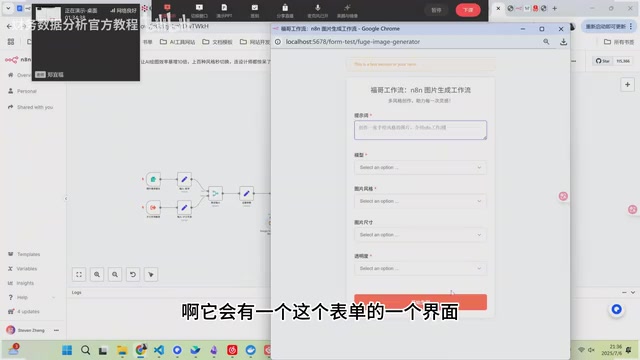This screenshot has height=360, width=640.
Task: Open NetEase Music red taskbar icon
Action: [232, 350]
